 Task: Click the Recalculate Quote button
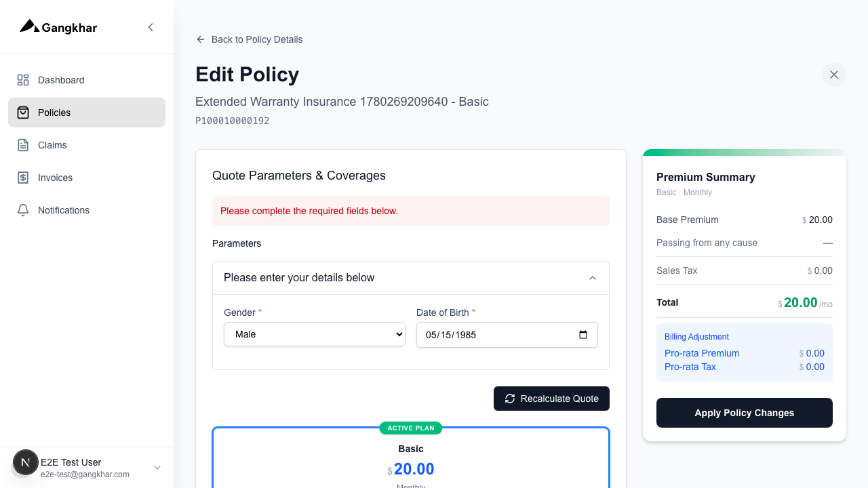551,399
